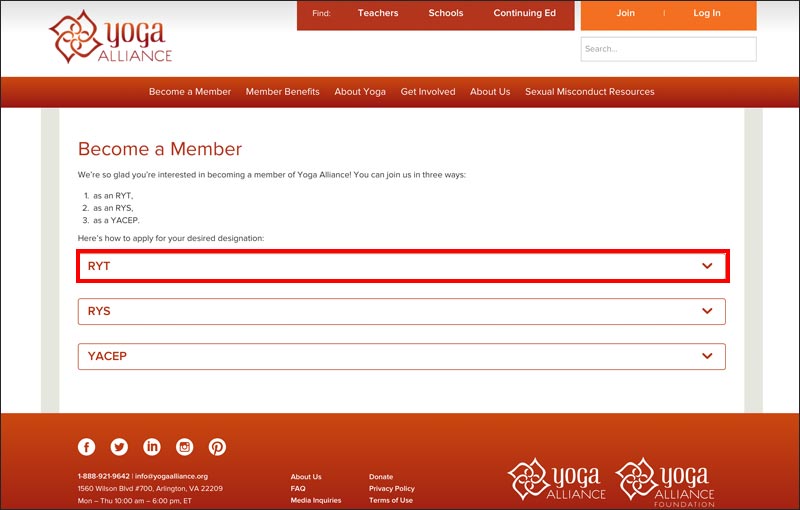The height and width of the screenshot is (510, 800).
Task: Open the Instagram social icon in footer
Action: coord(185,447)
